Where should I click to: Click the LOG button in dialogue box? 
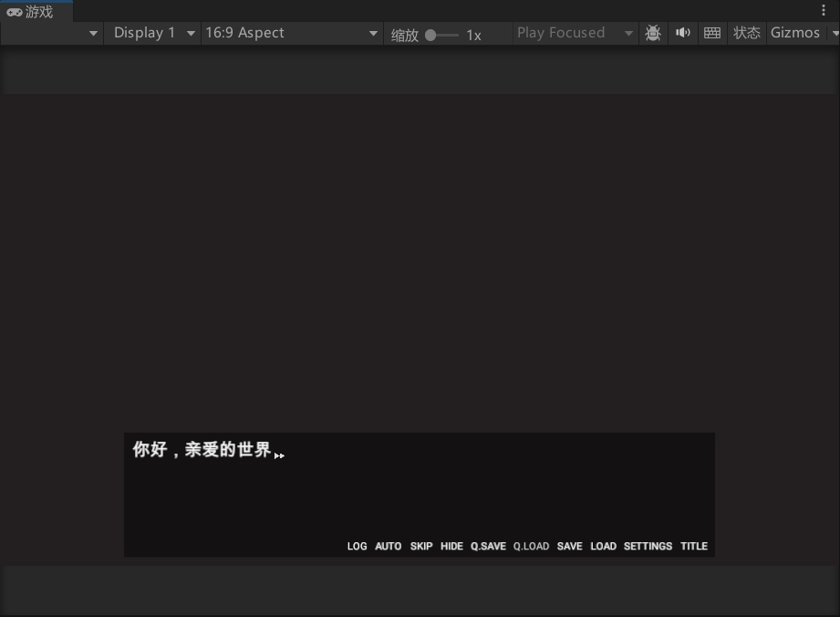point(357,546)
